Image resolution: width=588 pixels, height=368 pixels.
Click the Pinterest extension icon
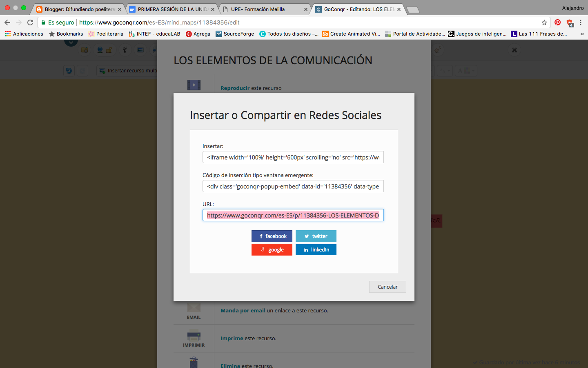558,22
